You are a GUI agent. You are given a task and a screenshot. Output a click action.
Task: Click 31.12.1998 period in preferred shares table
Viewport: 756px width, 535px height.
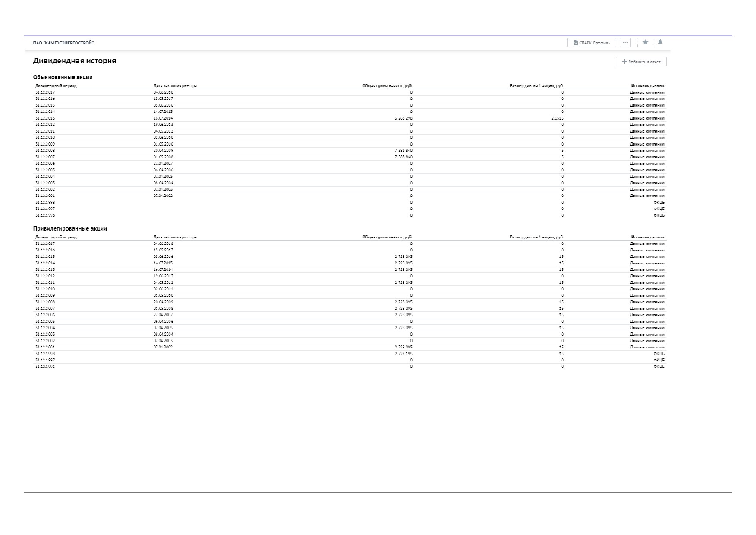click(x=45, y=354)
